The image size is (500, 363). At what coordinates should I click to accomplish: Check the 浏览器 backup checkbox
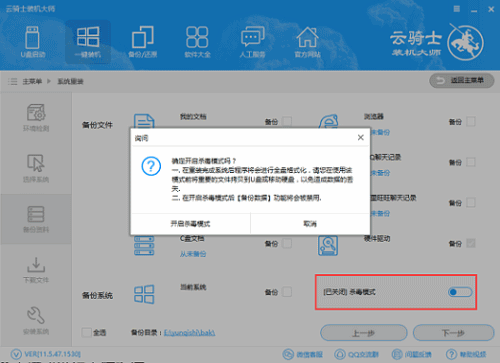pyautogui.click(x=471, y=121)
